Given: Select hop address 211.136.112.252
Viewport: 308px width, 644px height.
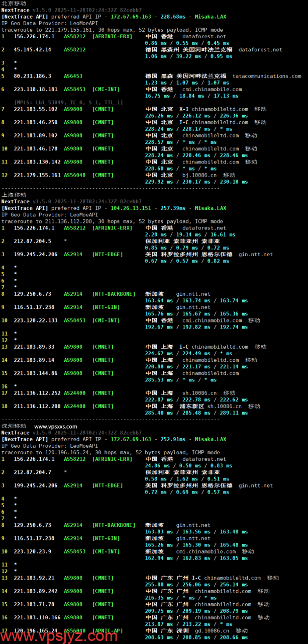Looking at the screenshot, I should [x=37, y=393].
